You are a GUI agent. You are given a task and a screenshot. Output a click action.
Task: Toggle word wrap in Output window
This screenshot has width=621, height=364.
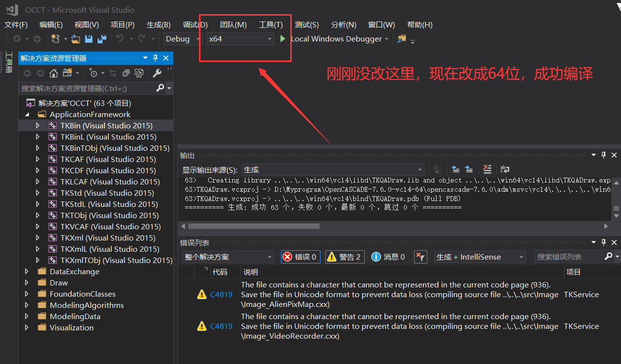(x=505, y=169)
